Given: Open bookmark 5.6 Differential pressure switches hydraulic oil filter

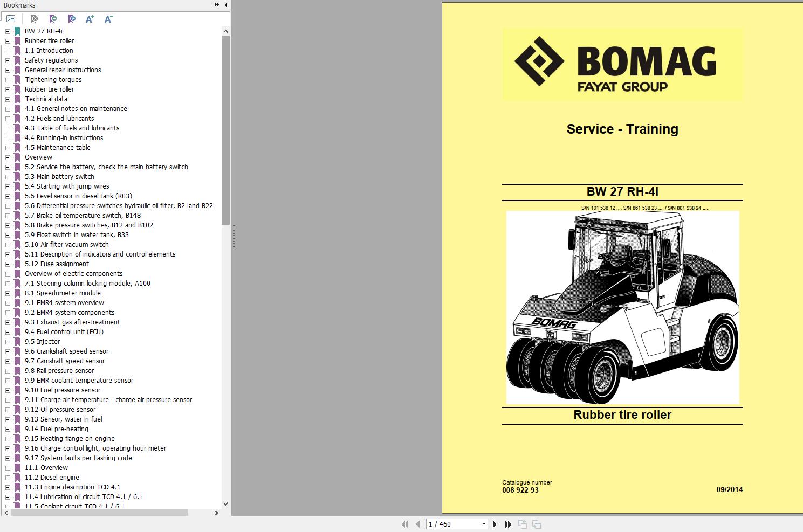Looking at the screenshot, I should point(119,206).
